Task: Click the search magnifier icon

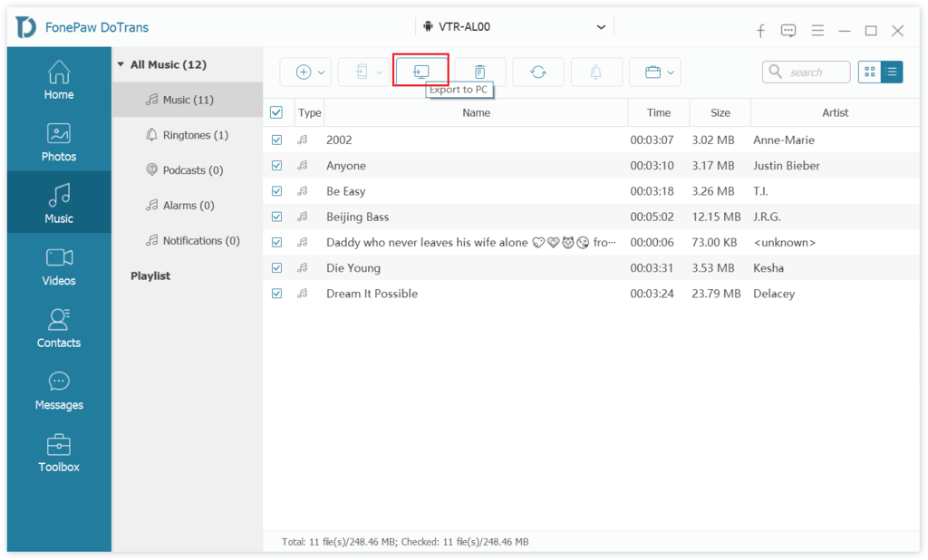Action: tap(775, 72)
